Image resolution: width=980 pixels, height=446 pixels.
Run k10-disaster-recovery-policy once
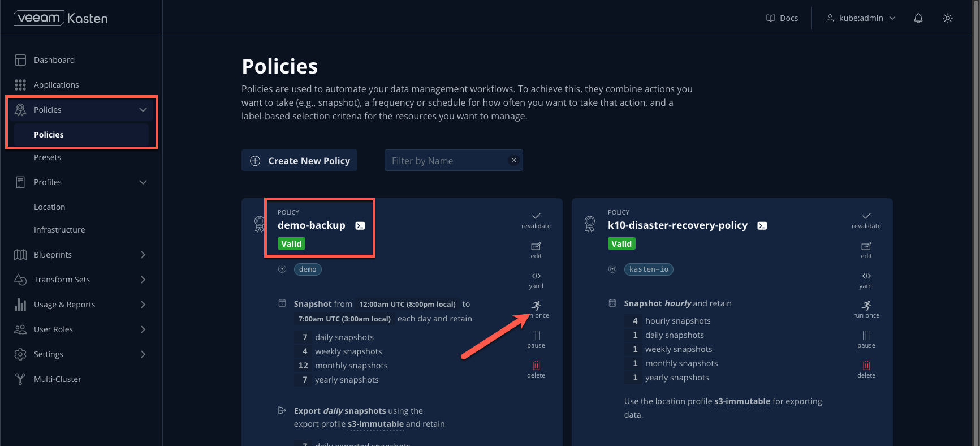click(x=866, y=310)
